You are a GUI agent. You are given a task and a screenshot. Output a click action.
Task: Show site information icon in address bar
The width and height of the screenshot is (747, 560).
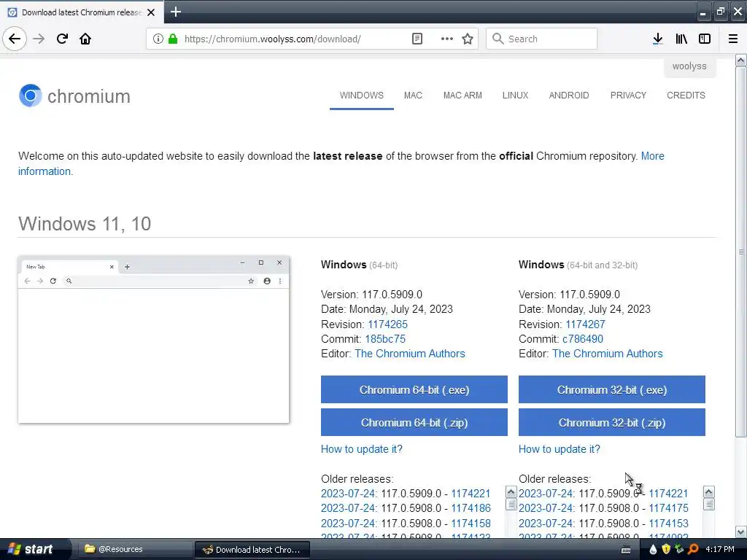[x=158, y=39]
